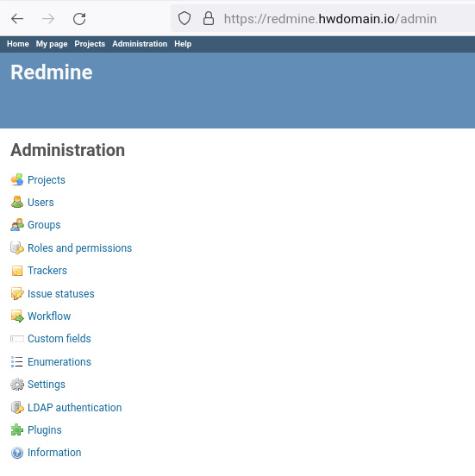The height and width of the screenshot is (476, 475).
Task: Reload the page with refresh icon
Action: [x=79, y=19]
